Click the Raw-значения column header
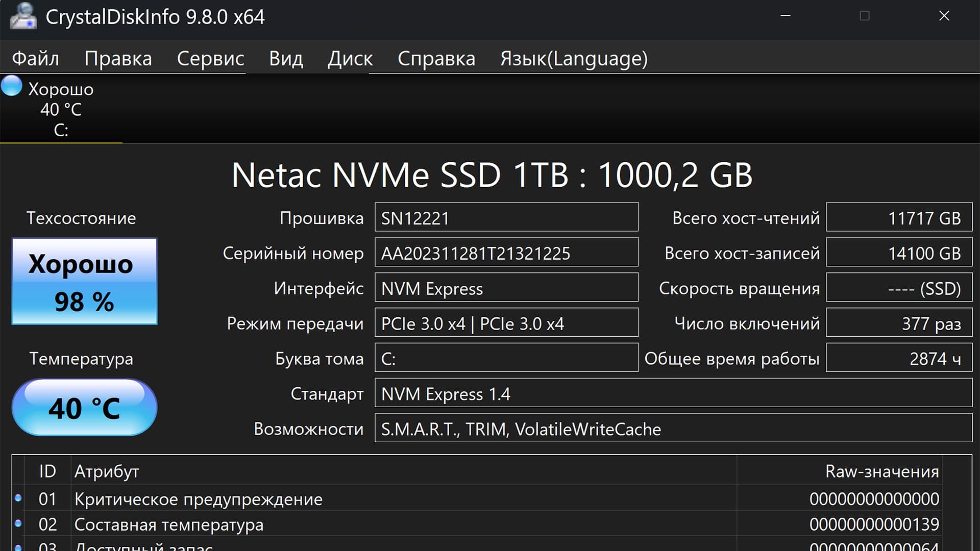This screenshot has width=980, height=551. [881, 471]
